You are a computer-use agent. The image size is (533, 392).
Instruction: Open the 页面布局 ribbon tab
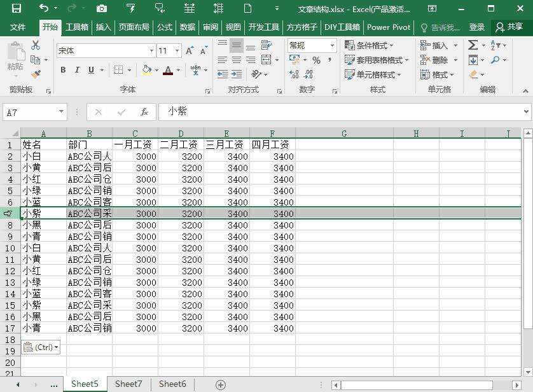click(x=134, y=27)
